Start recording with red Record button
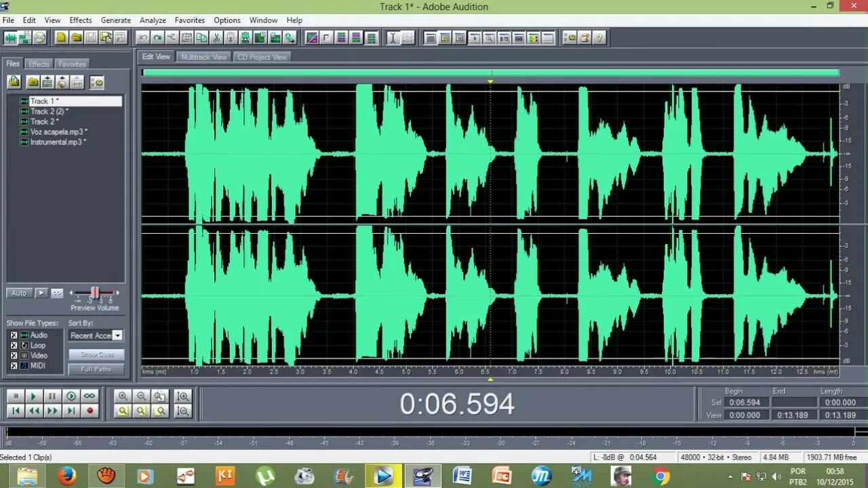This screenshot has height=488, width=868. (90, 411)
